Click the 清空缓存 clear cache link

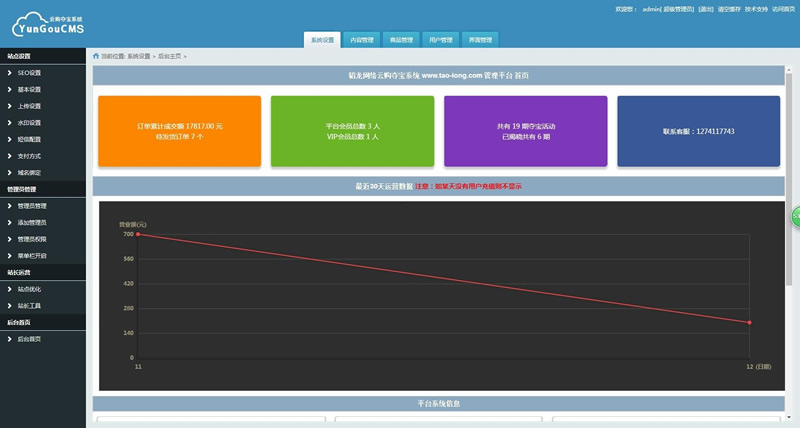coord(729,9)
